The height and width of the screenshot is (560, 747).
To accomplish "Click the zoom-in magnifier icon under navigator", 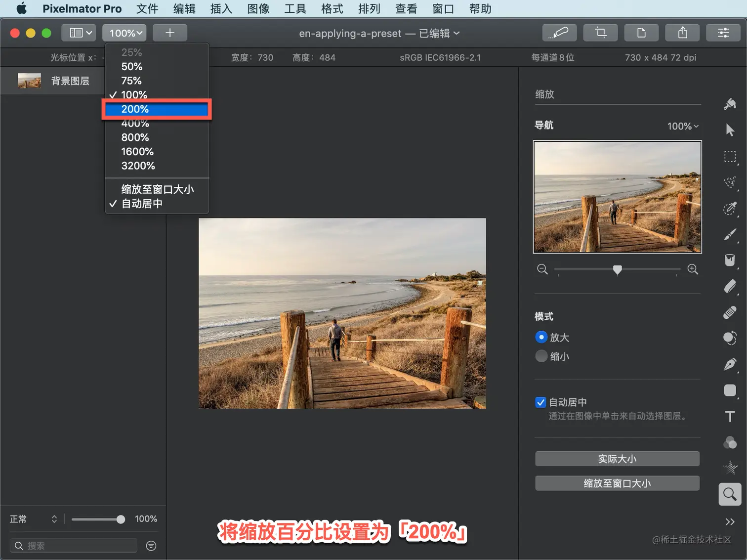I will click(693, 269).
